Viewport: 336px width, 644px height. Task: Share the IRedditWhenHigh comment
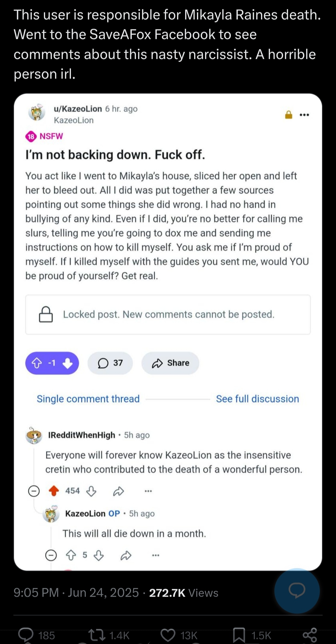119,491
